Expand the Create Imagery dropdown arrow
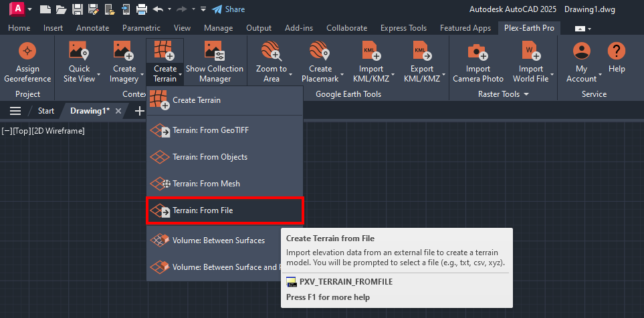The width and height of the screenshot is (644, 318). (x=142, y=76)
